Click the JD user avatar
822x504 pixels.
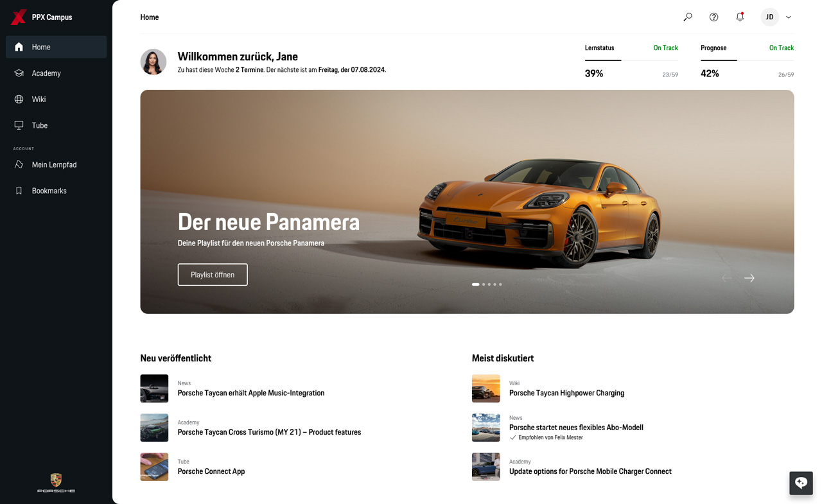click(769, 17)
